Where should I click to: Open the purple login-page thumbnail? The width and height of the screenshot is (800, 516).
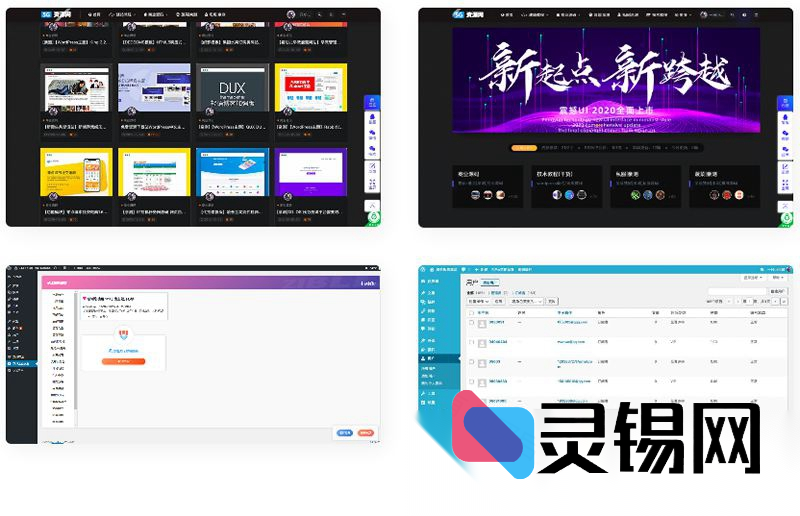311,172
